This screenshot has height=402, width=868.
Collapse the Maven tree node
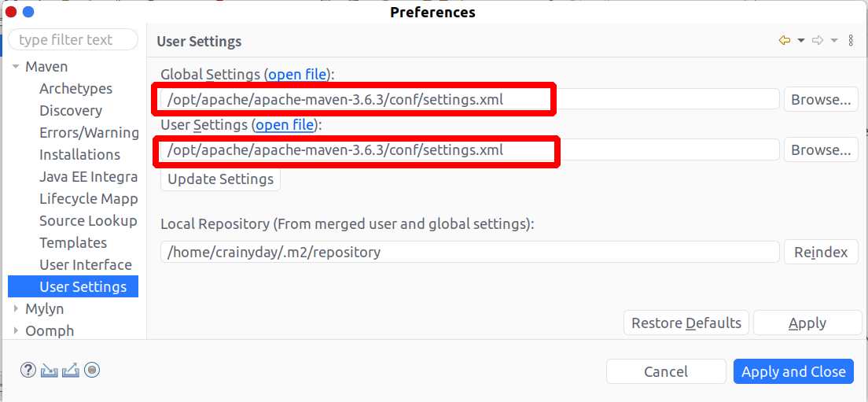15,67
